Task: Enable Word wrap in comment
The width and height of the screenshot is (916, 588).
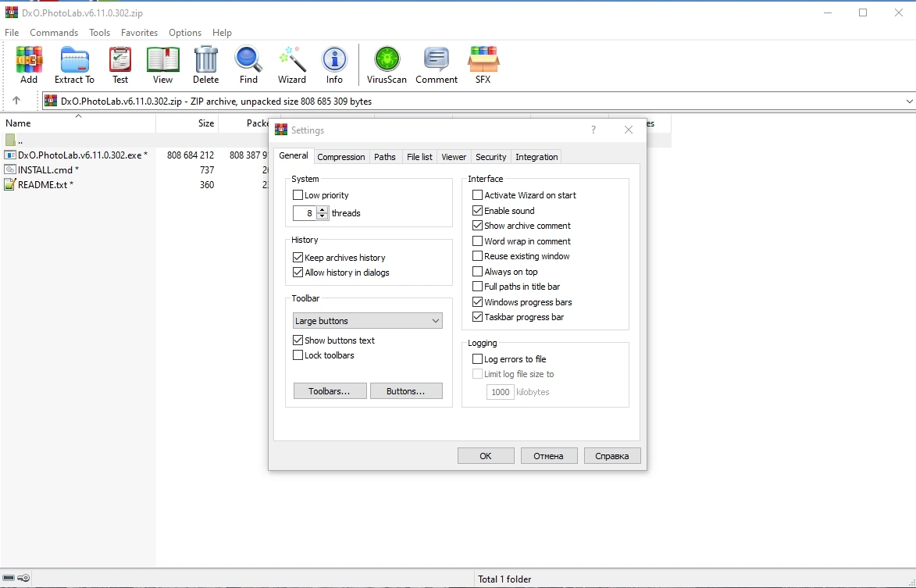Action: [477, 241]
